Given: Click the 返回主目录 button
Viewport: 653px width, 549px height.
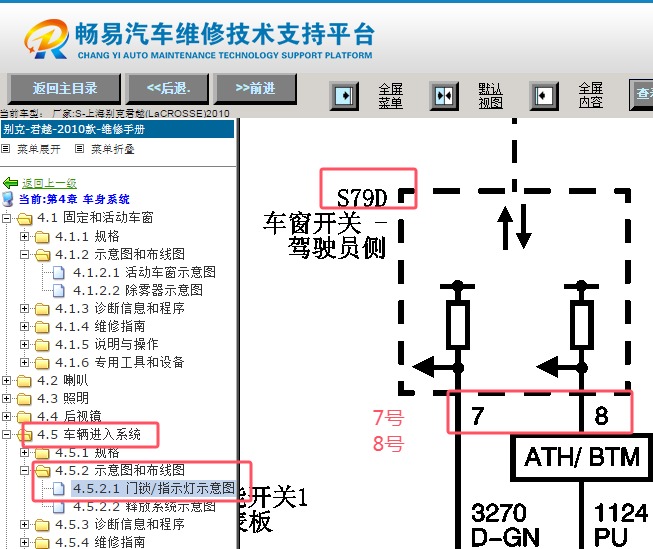Looking at the screenshot, I should coord(64,88).
